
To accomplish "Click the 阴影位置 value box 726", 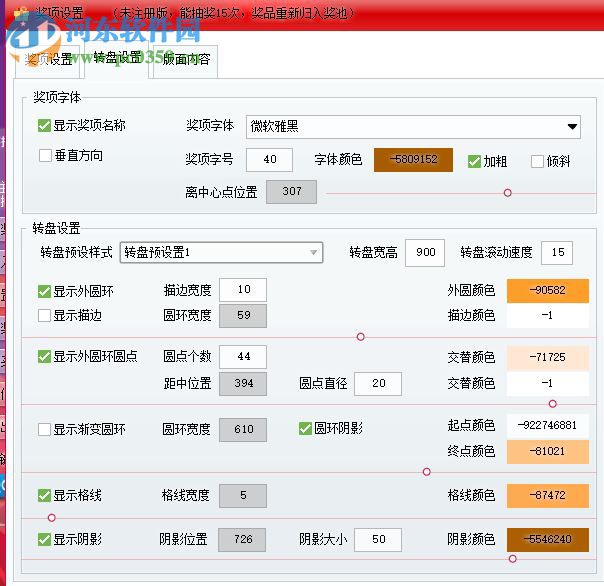I will [242, 539].
